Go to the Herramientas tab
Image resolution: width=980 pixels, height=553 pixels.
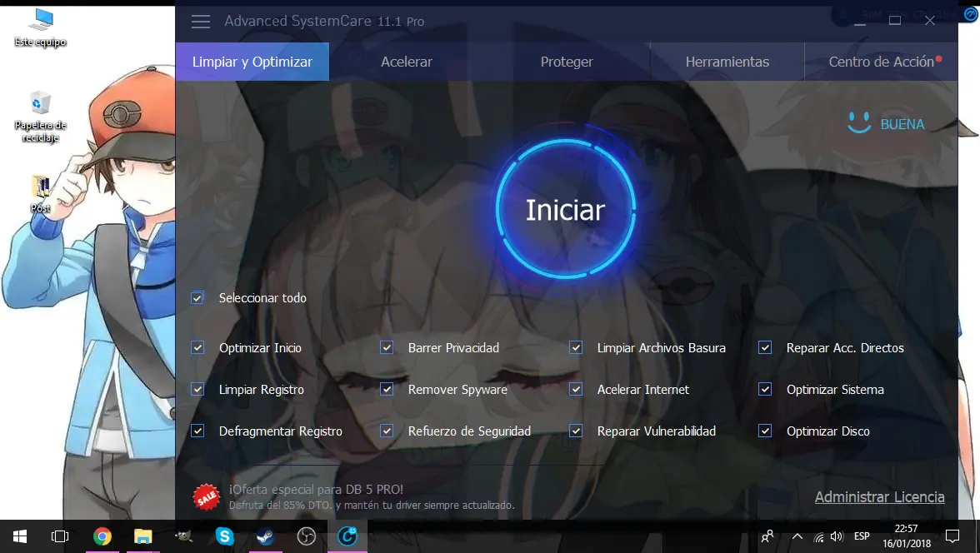[727, 62]
